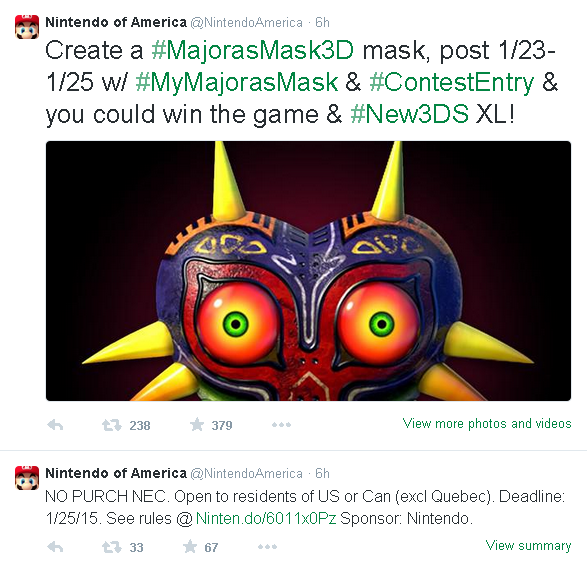Open the #ContestEntry hashtag
587x572 pixels.
[x=451, y=83]
